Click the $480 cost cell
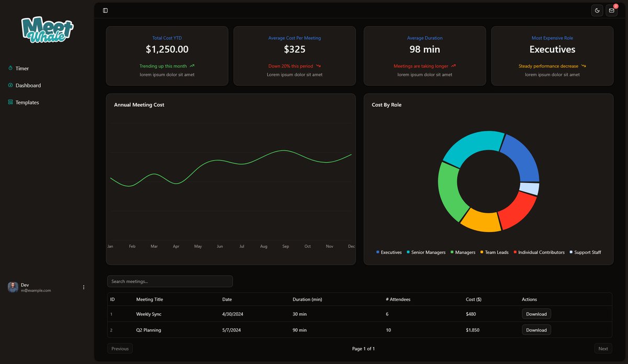Screen dimensions: 628x364 pyautogui.click(x=472, y=314)
